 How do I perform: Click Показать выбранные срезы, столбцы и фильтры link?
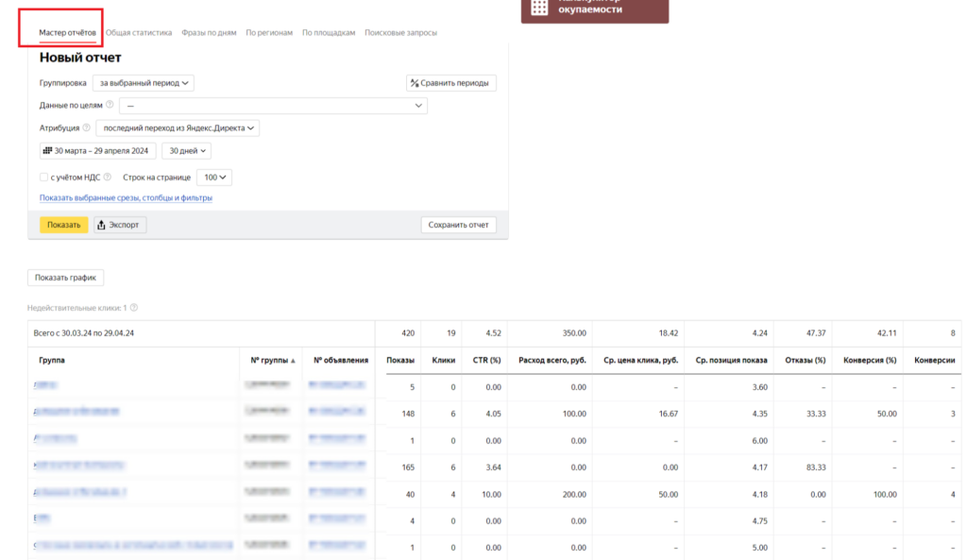[x=126, y=198]
